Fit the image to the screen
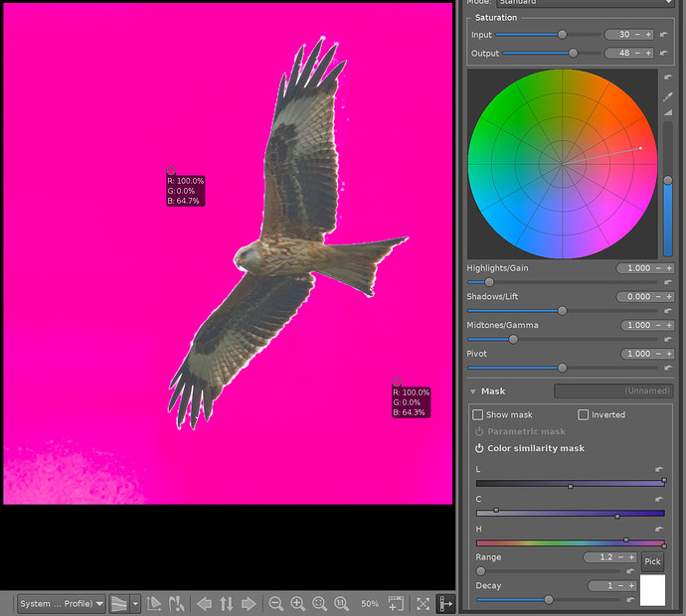 coord(319,604)
